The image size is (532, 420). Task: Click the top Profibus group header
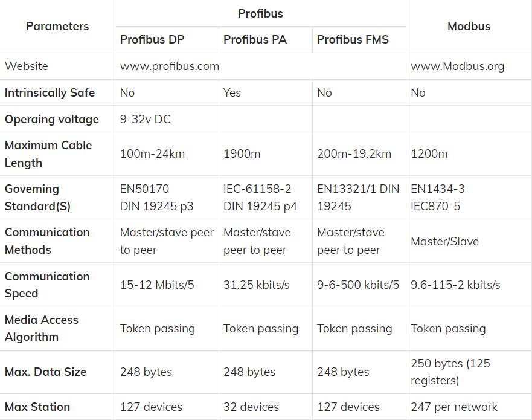[x=260, y=13]
